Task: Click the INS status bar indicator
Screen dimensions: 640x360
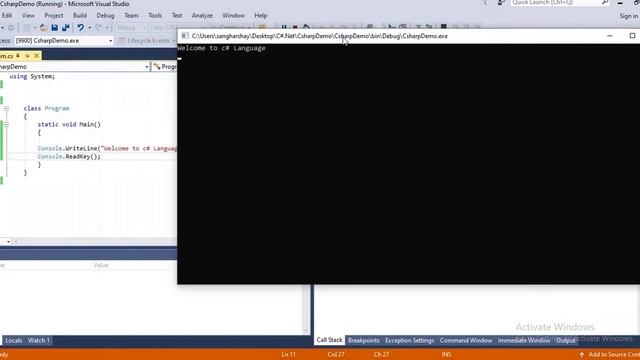Action: (x=446, y=355)
